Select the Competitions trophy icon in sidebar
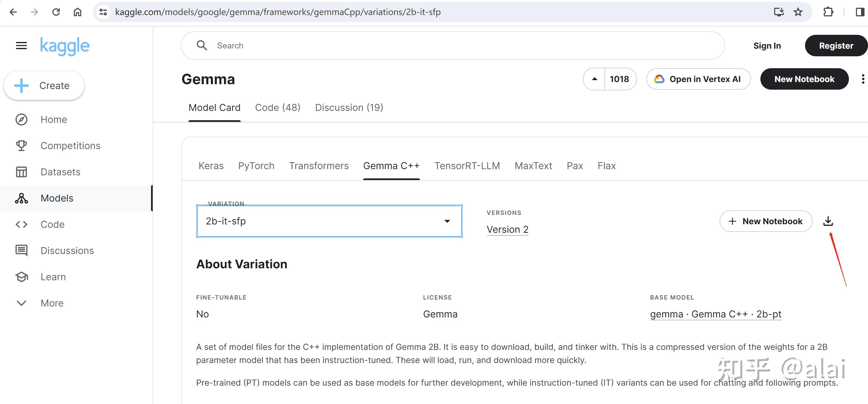Image resolution: width=868 pixels, height=404 pixels. (x=21, y=145)
